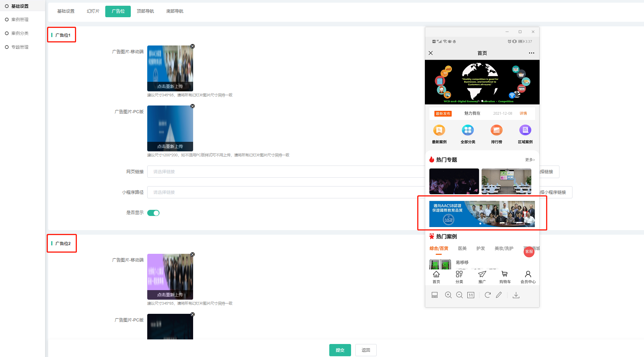Tap the 最新发布 orange tag
Image resolution: width=644 pixels, height=357 pixels.
click(x=443, y=114)
